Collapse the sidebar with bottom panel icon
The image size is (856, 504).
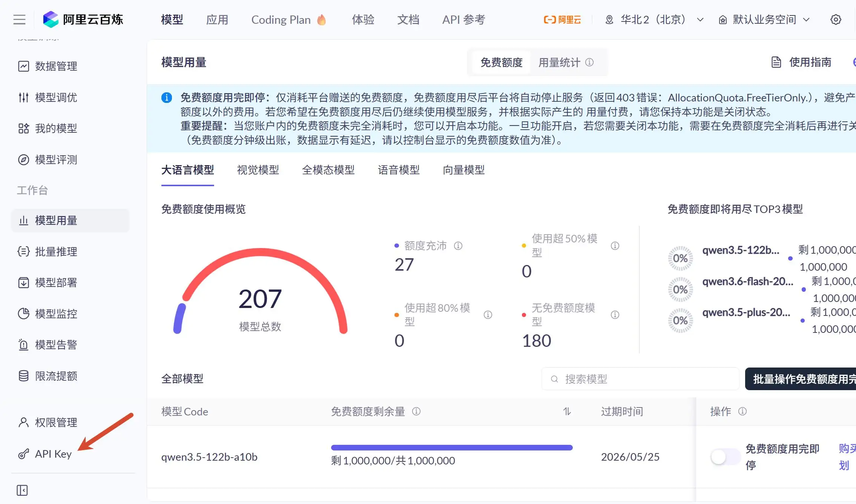click(x=22, y=490)
